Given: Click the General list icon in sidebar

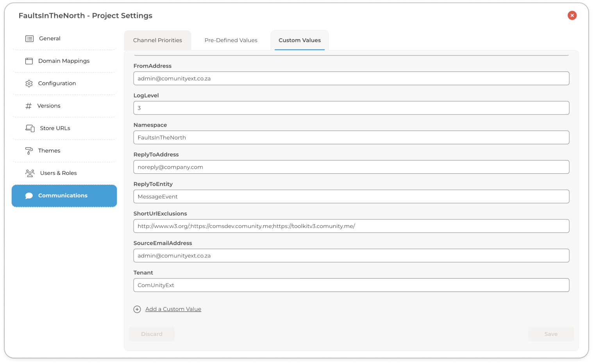Looking at the screenshot, I should click(x=29, y=39).
